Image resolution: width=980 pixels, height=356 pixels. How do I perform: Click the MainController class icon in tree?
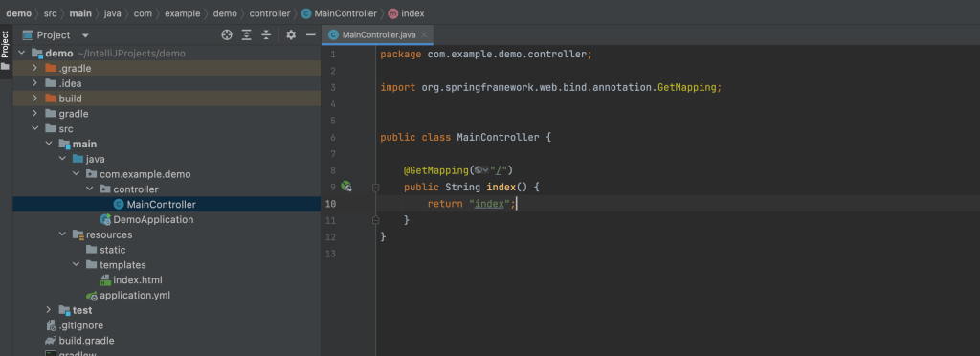[119, 204]
